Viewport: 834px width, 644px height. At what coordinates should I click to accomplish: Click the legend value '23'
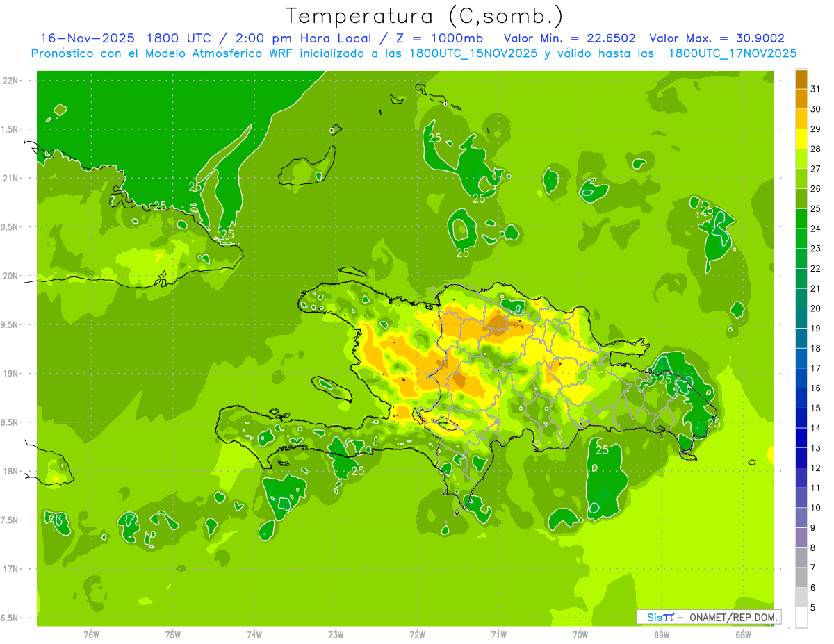coord(815,249)
